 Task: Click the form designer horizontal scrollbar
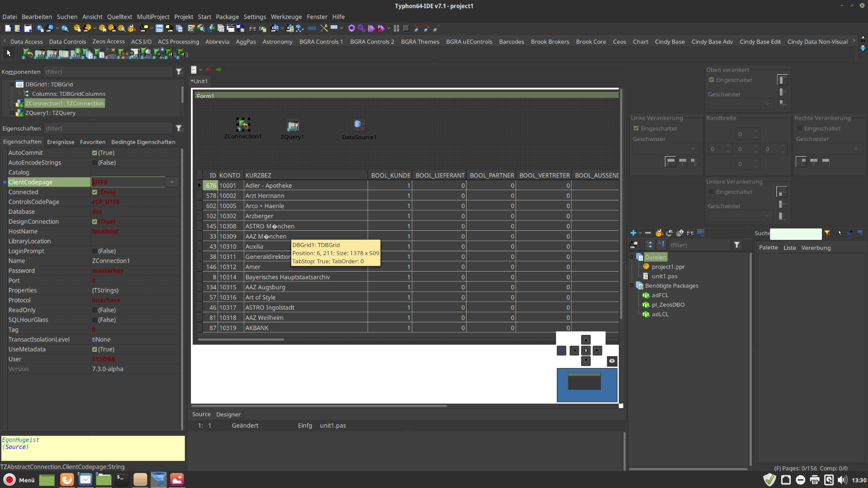coord(319,406)
